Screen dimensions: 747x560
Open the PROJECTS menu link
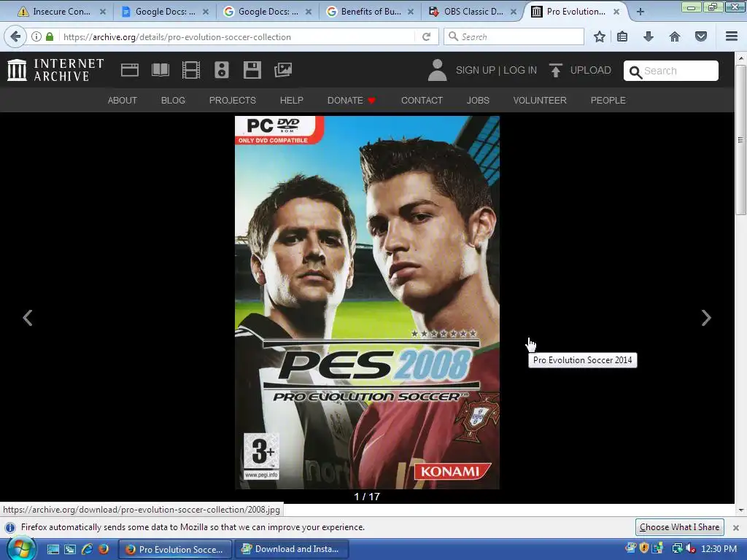[x=233, y=101]
